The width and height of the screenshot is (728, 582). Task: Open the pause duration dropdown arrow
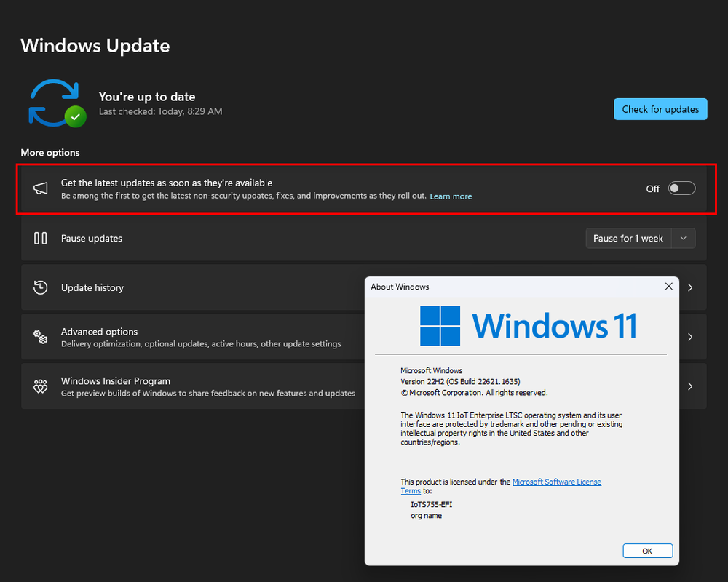(x=684, y=238)
